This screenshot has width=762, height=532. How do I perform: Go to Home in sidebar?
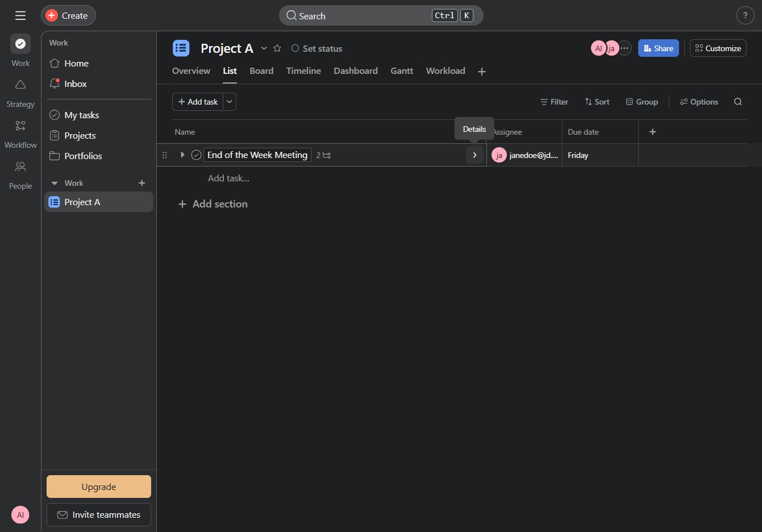coord(99,63)
